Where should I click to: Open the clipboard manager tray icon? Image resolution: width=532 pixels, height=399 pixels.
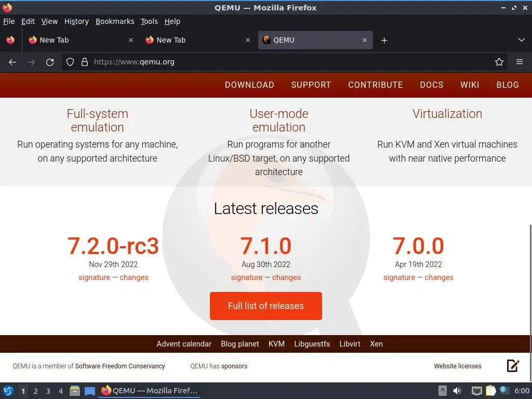[x=490, y=391]
